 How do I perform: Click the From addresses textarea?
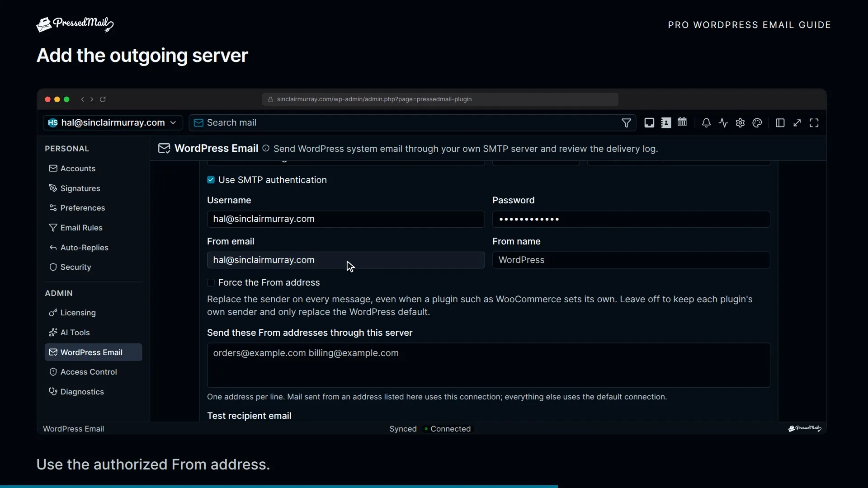tap(488, 365)
